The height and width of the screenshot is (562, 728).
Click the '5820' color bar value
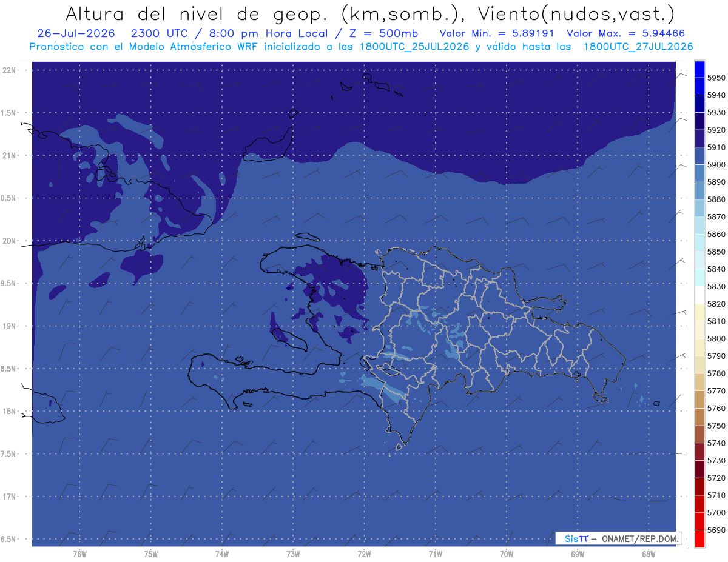point(716,304)
